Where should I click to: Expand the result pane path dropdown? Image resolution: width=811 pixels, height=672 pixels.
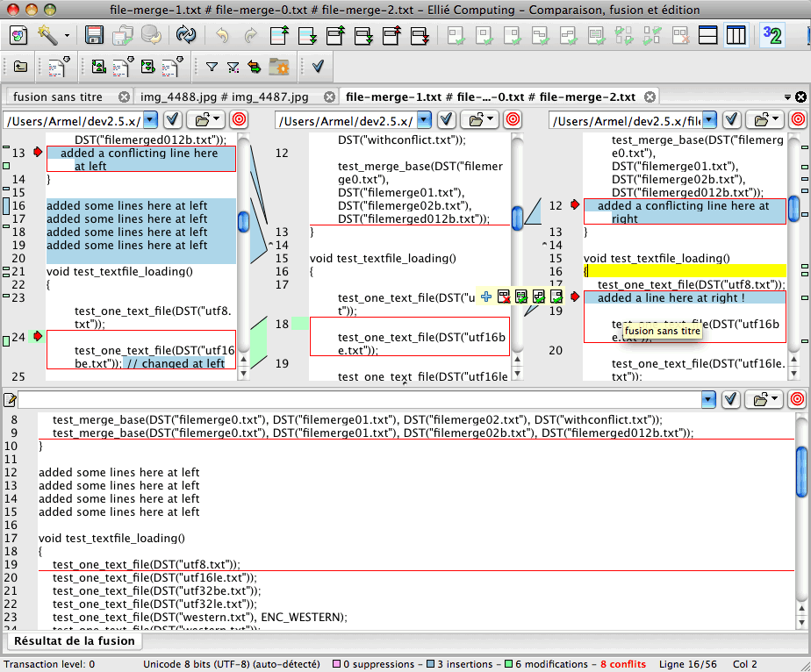pos(708,399)
